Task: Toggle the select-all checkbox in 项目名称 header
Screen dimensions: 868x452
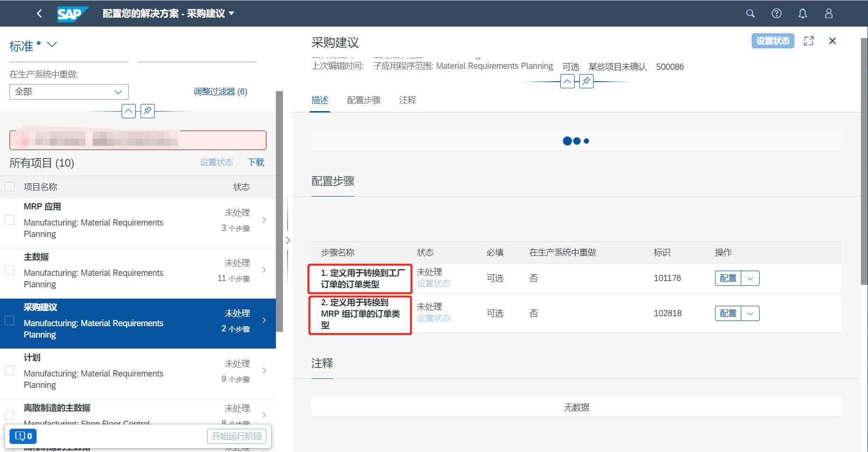Action: click(9, 186)
